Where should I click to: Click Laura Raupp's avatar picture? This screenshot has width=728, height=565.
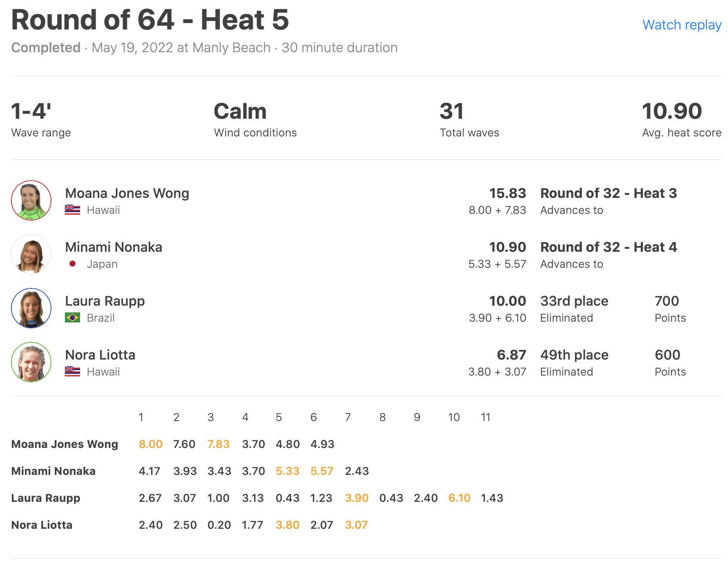click(31, 308)
